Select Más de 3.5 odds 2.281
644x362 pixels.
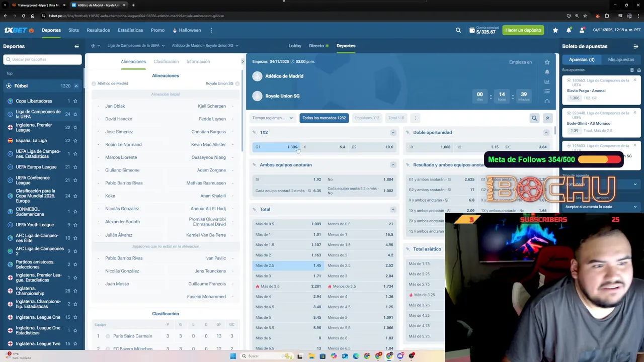(x=288, y=287)
